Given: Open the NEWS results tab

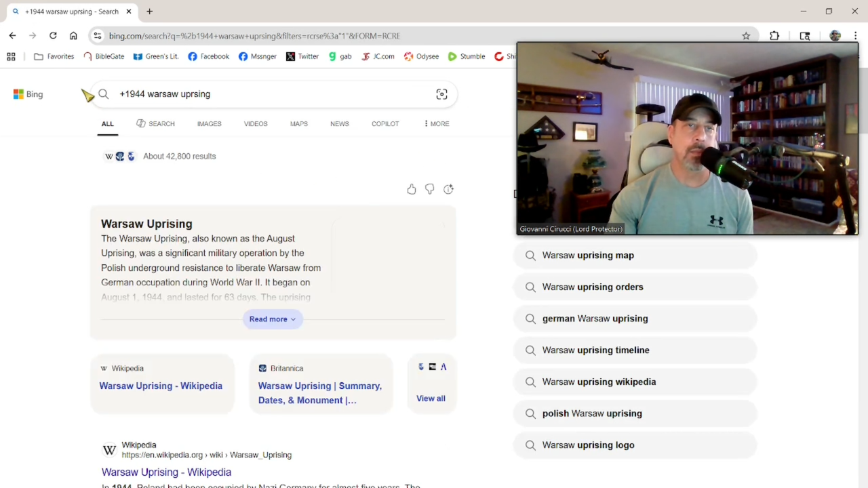Looking at the screenshot, I should [x=339, y=123].
